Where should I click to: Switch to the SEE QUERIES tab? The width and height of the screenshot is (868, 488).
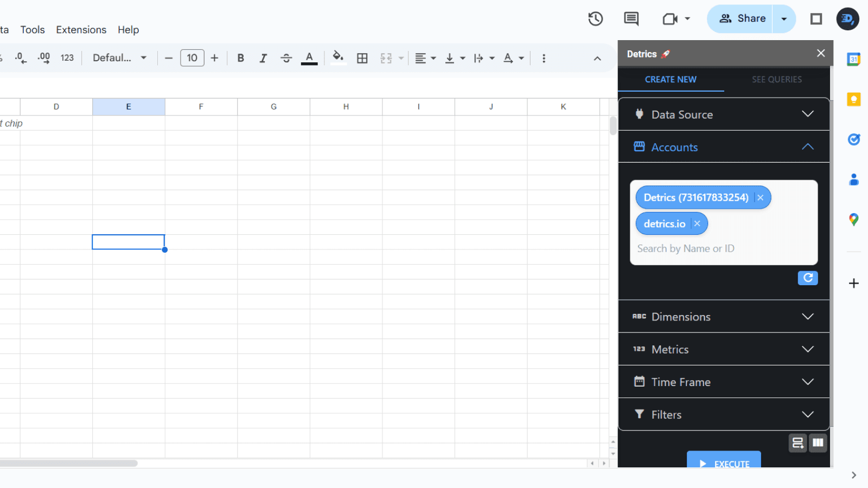coord(776,79)
